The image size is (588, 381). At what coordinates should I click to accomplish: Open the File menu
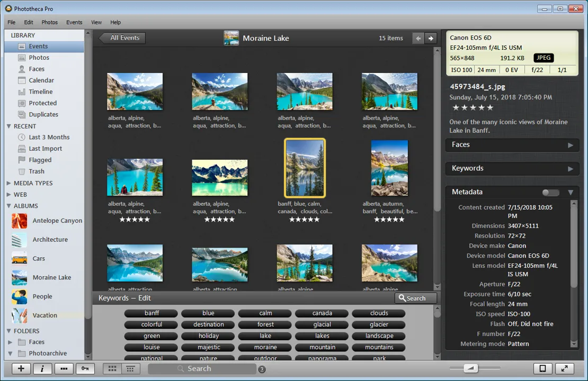point(12,22)
